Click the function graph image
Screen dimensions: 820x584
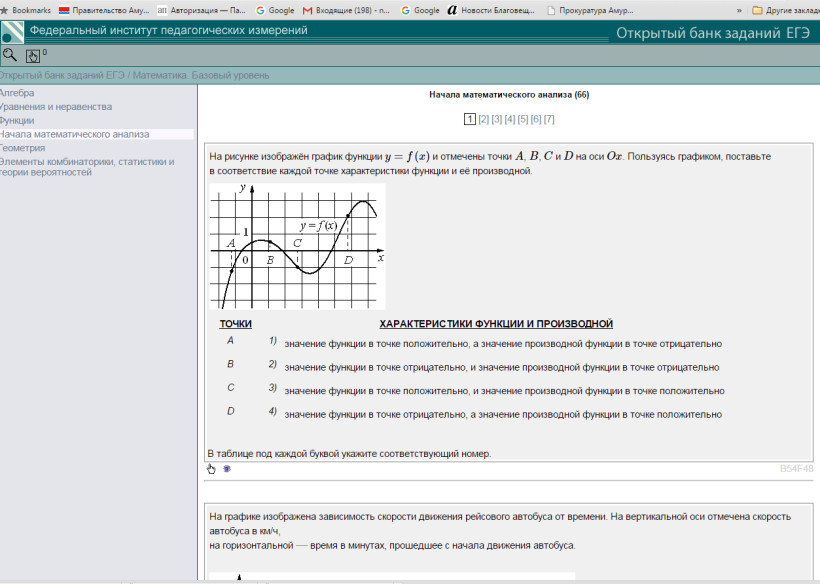(x=297, y=246)
